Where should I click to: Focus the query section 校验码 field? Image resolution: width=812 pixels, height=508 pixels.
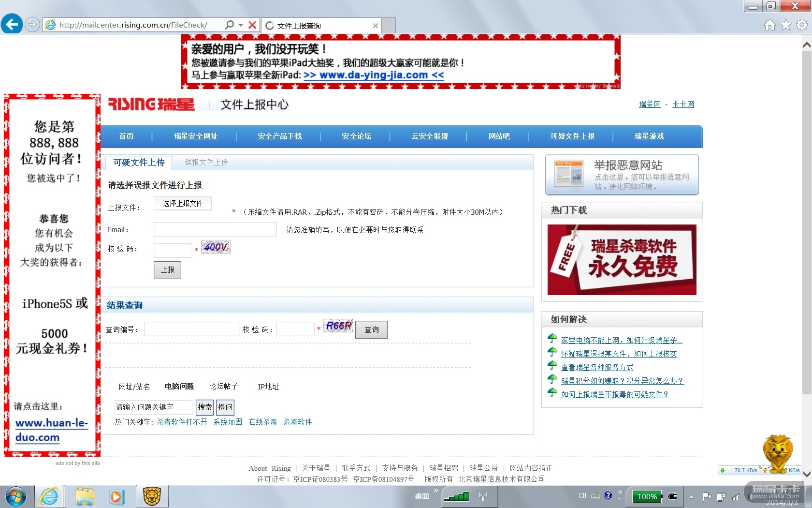click(x=295, y=329)
